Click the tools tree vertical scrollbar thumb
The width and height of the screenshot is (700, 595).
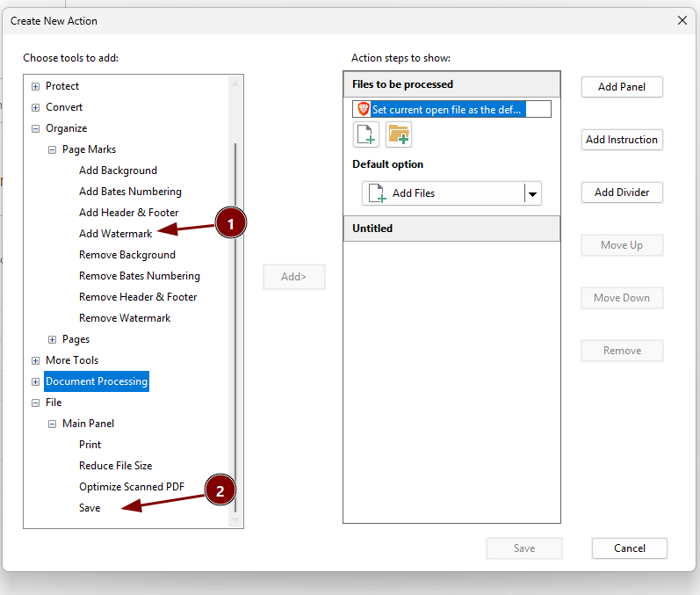235,326
